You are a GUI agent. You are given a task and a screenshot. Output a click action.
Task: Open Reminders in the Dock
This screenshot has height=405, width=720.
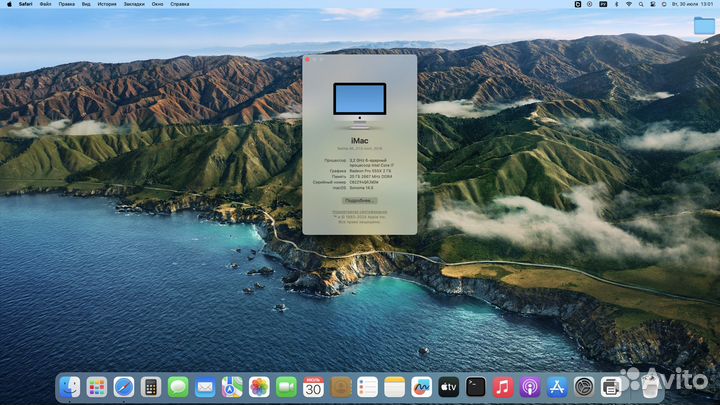[x=367, y=387]
